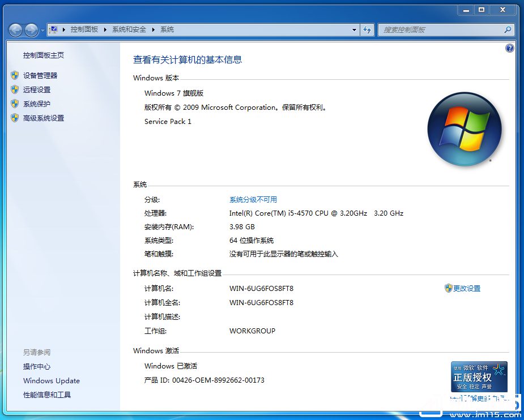Click the 计算机名 value WIN-6UG6FOS8FT8
The height and width of the screenshot is (420, 524).
(261, 289)
